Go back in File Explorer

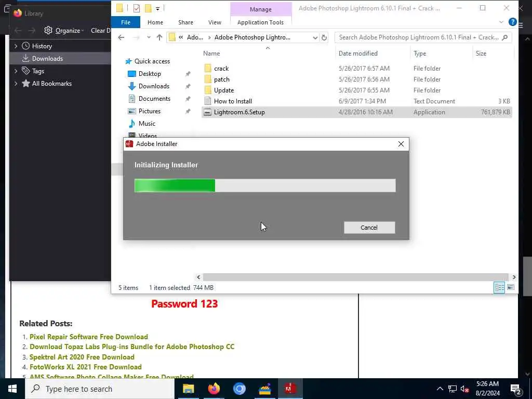point(121,37)
